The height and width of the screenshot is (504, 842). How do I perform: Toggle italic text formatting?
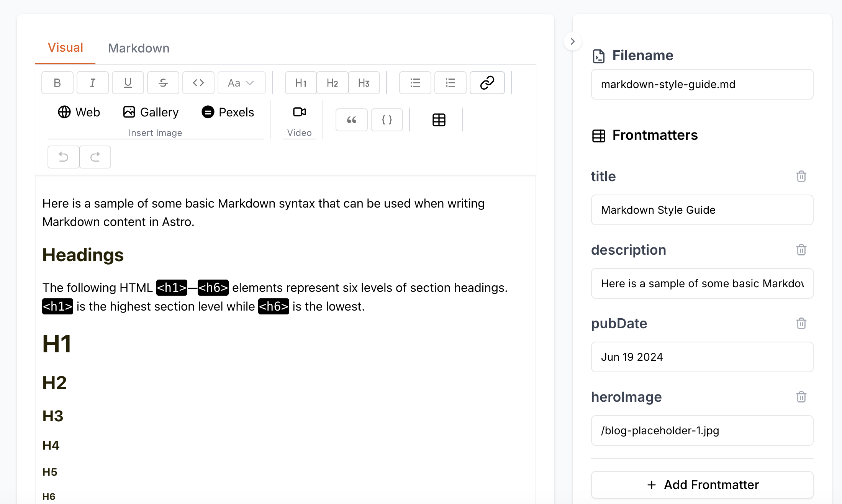tap(93, 83)
